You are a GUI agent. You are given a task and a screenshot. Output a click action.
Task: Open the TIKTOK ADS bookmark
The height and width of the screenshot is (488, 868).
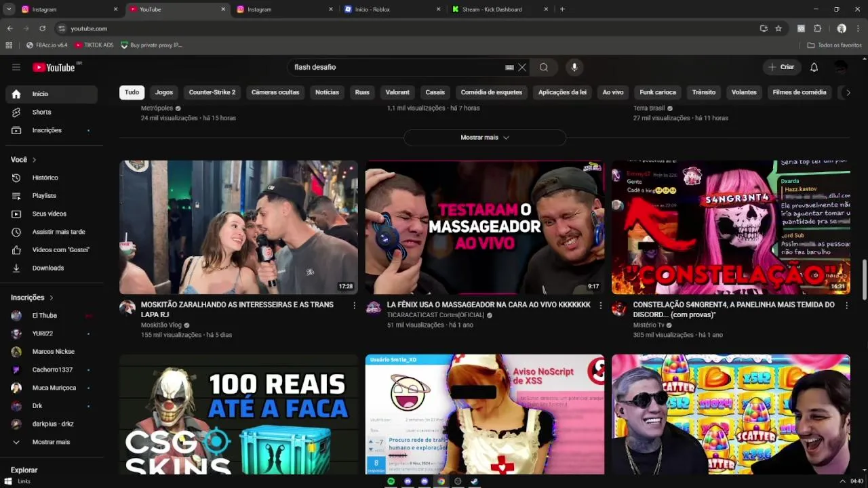point(94,45)
